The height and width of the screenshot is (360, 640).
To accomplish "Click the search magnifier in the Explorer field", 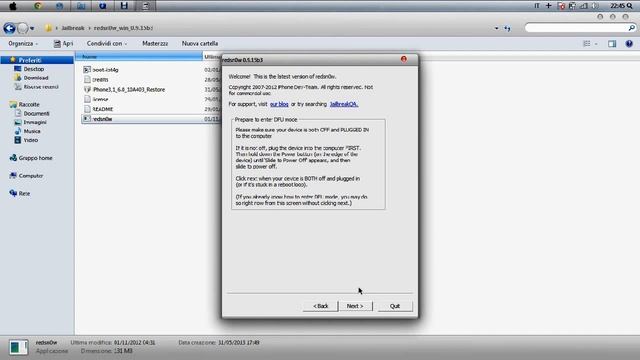I will (631, 28).
